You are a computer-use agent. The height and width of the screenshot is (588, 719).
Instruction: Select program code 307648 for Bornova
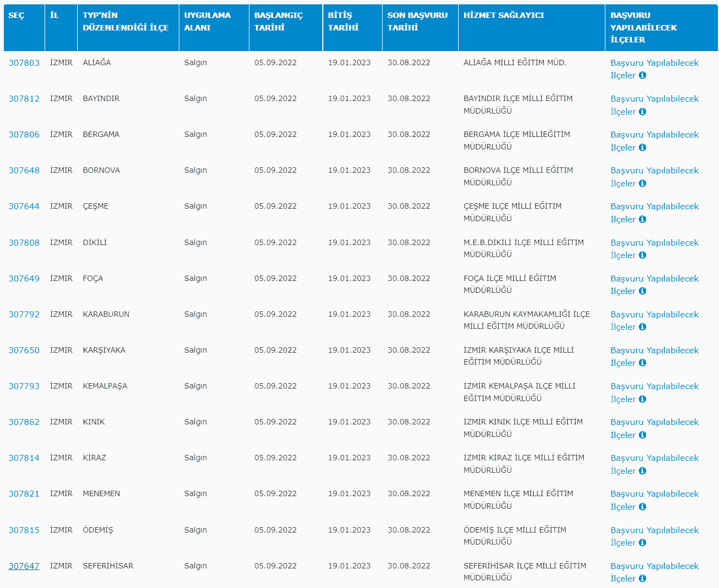click(24, 171)
